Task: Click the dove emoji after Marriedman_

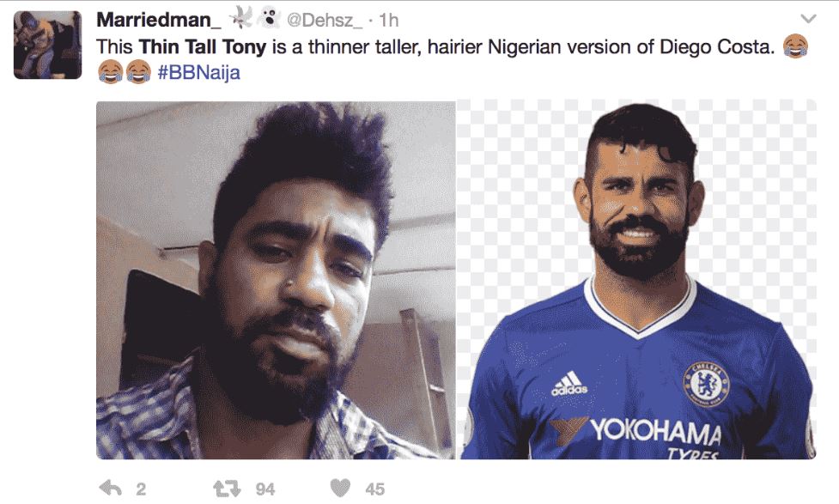Action: [243, 18]
